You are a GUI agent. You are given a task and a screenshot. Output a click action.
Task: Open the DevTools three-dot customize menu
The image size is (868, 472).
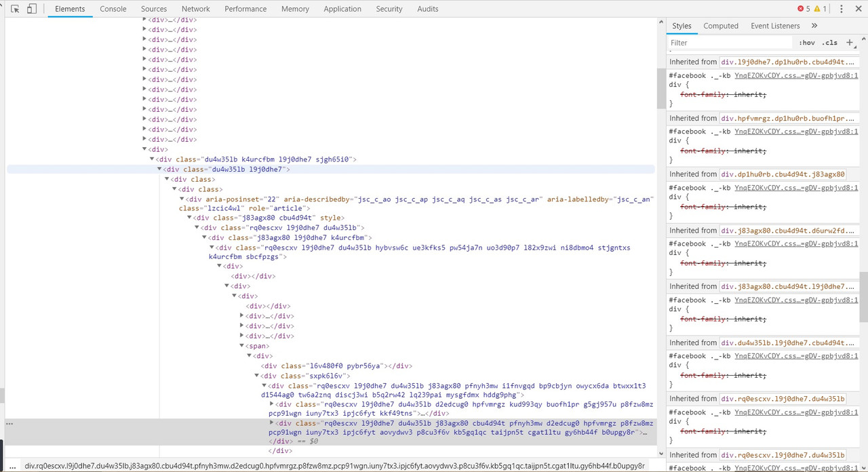842,9
